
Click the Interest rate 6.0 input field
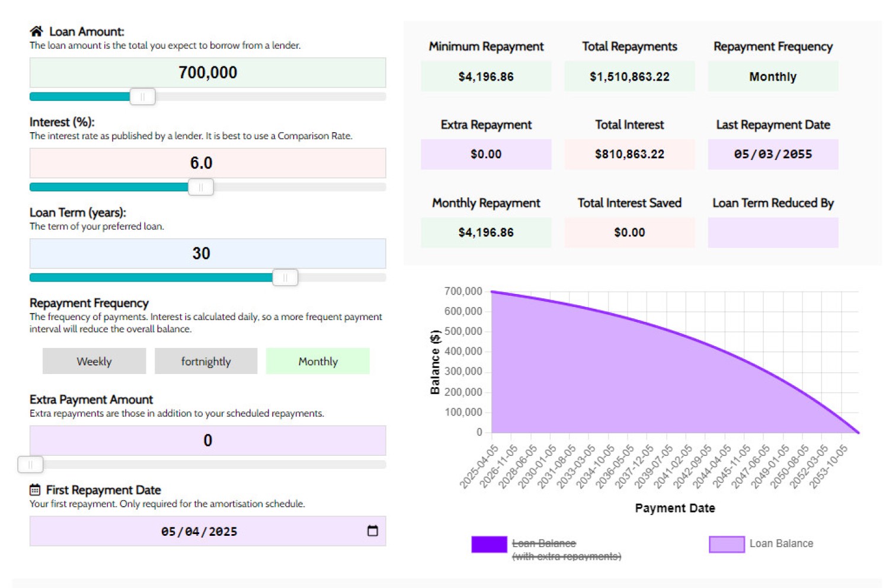(x=207, y=163)
